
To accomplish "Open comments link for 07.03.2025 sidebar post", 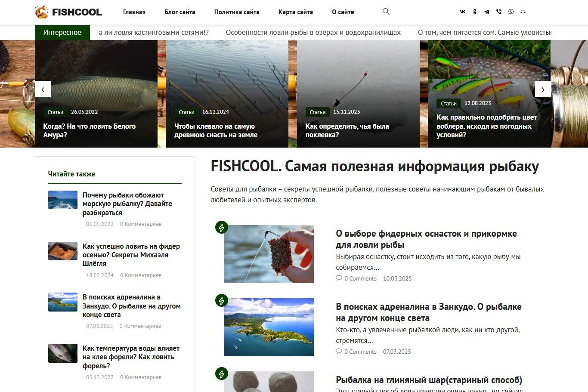I will click(x=140, y=326).
